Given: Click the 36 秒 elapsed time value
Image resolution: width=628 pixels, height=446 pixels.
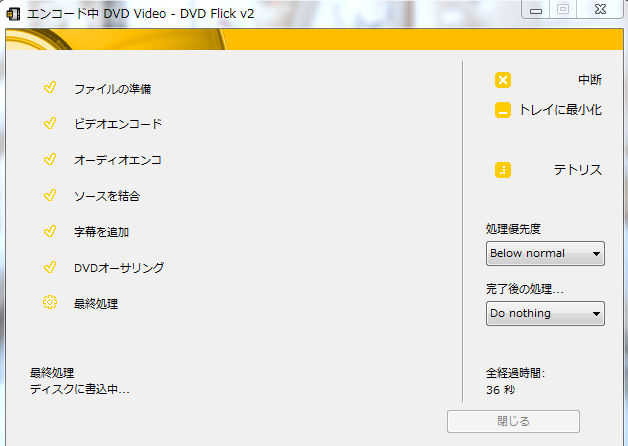Looking at the screenshot, I should pos(501,390).
